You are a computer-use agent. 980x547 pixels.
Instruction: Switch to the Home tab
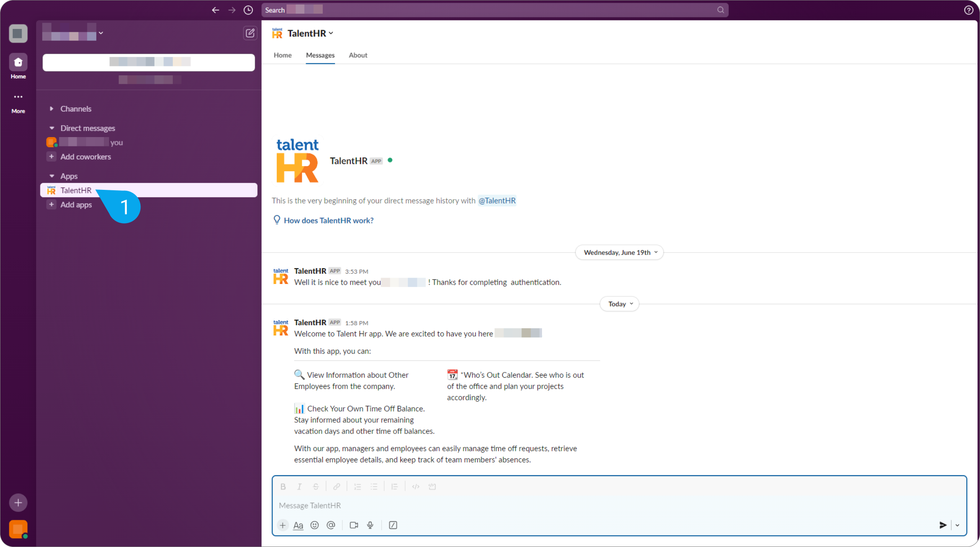283,55
